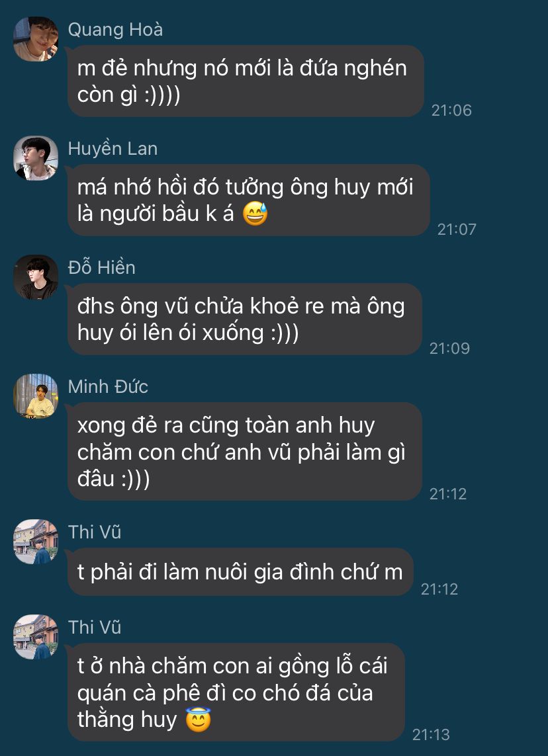
Task: Tap the sweating smile emoji in Huyền Lan's message
Action: [255, 214]
